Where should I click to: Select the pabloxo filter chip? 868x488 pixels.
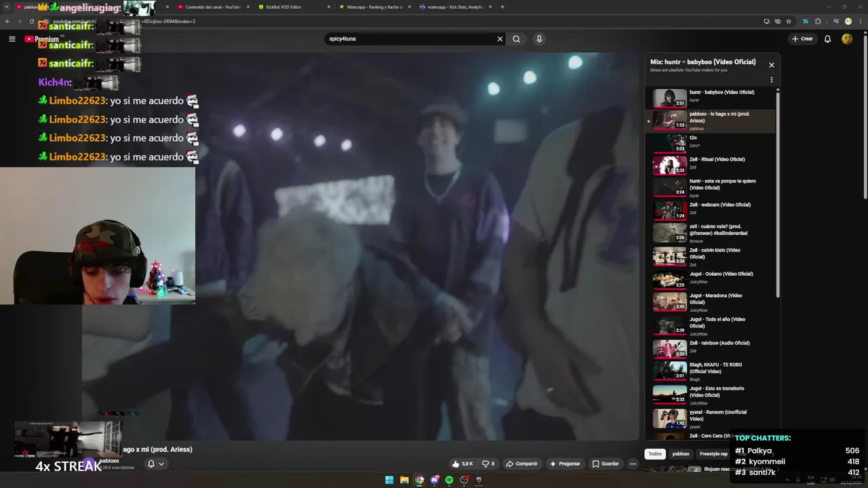(681, 454)
